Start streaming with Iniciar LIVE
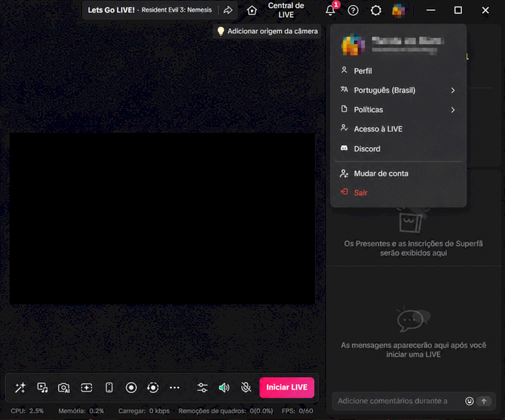The height and width of the screenshot is (420, 505). (x=287, y=387)
